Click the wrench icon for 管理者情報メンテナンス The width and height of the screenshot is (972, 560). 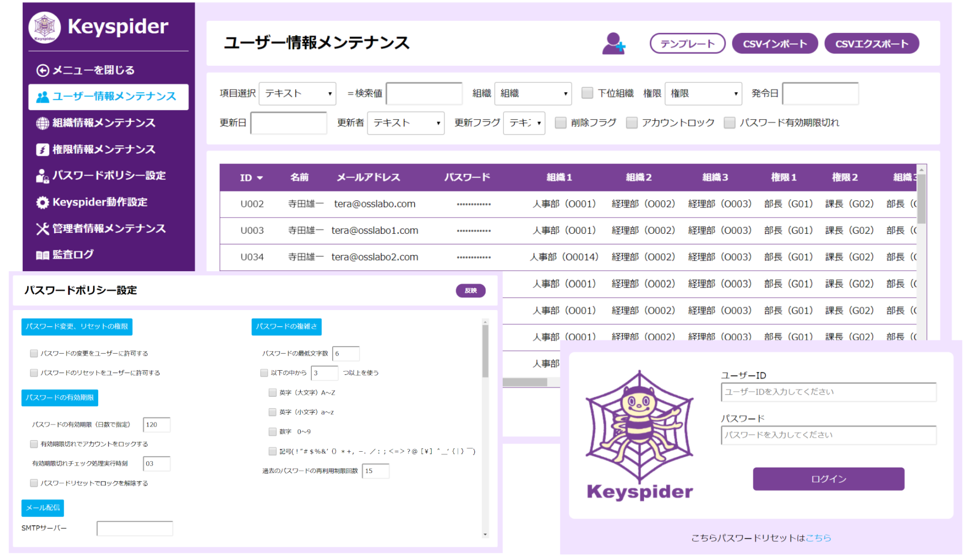[43, 228]
